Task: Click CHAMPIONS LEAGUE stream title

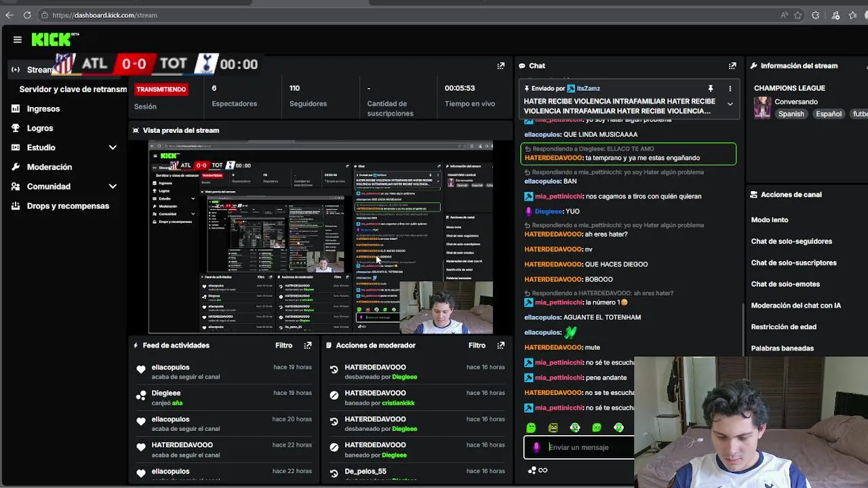Action: pos(789,88)
